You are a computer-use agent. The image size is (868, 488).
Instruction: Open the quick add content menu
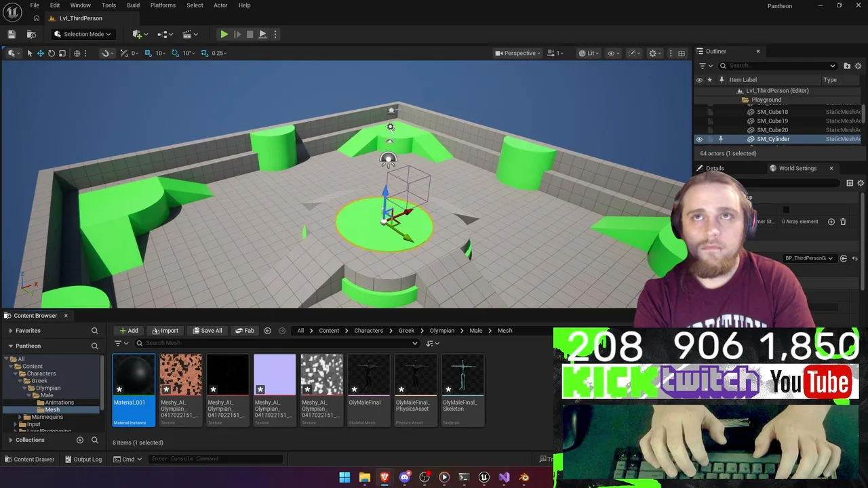click(x=139, y=34)
